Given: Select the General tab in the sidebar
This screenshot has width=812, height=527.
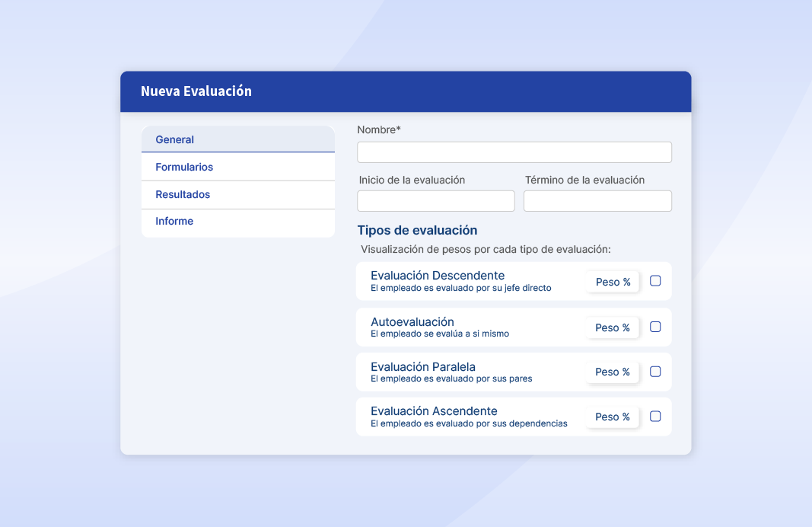Looking at the screenshot, I should 175,139.
